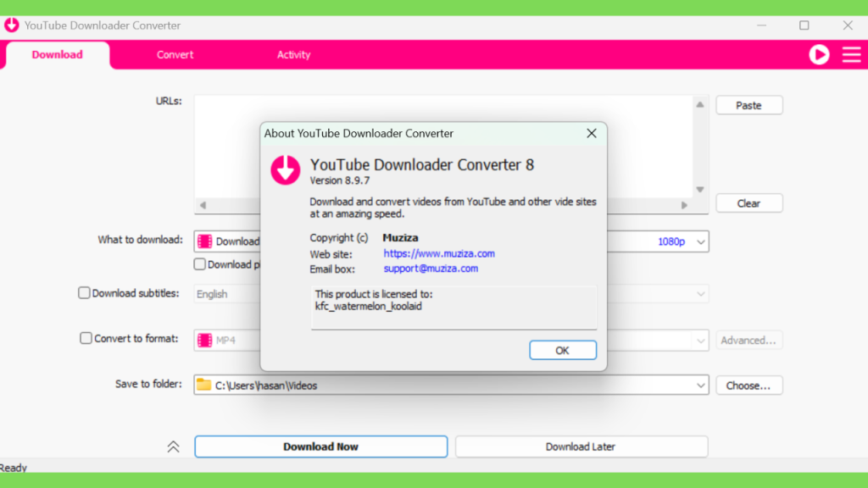This screenshot has height=488, width=868.
Task: Maximize the YouTube Downloader Converter window
Action: (804, 25)
